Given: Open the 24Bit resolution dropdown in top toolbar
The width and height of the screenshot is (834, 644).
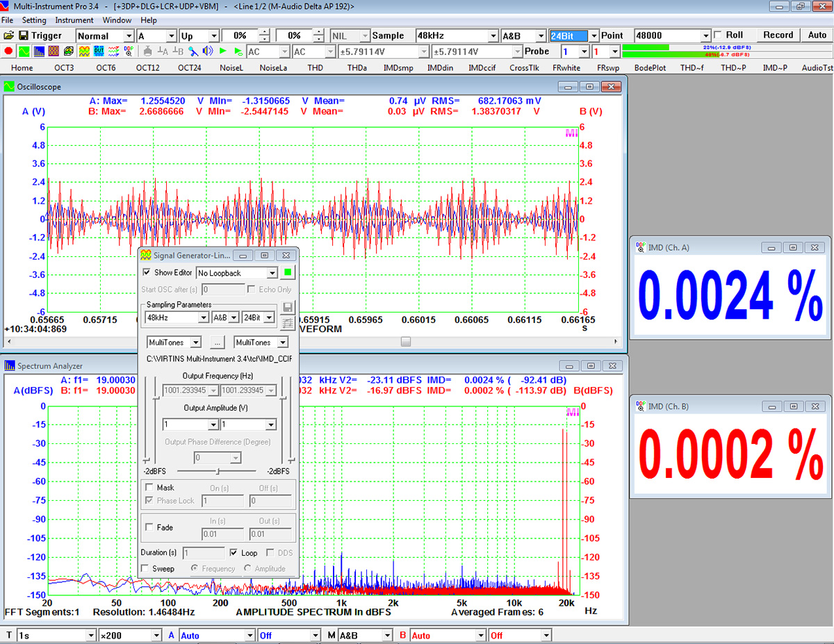Looking at the screenshot, I should click(x=573, y=35).
